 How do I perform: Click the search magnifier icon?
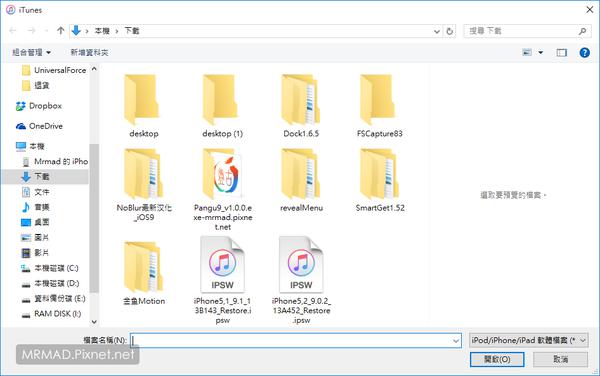(x=582, y=31)
